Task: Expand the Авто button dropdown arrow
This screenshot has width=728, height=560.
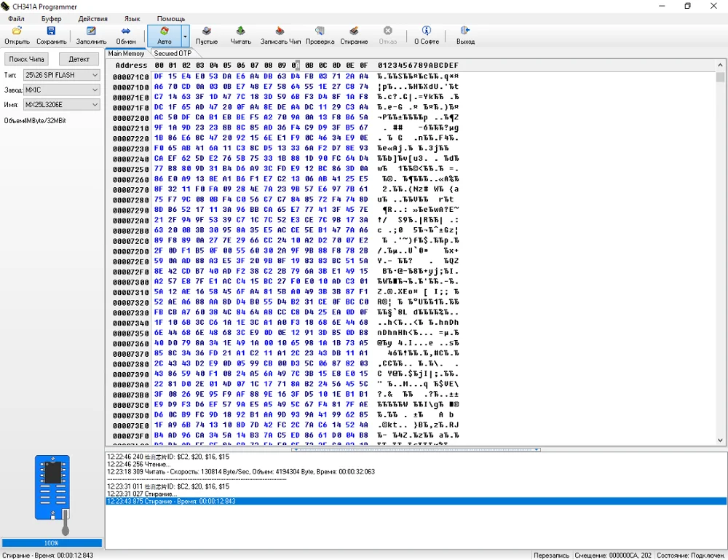Action: pyautogui.click(x=186, y=36)
